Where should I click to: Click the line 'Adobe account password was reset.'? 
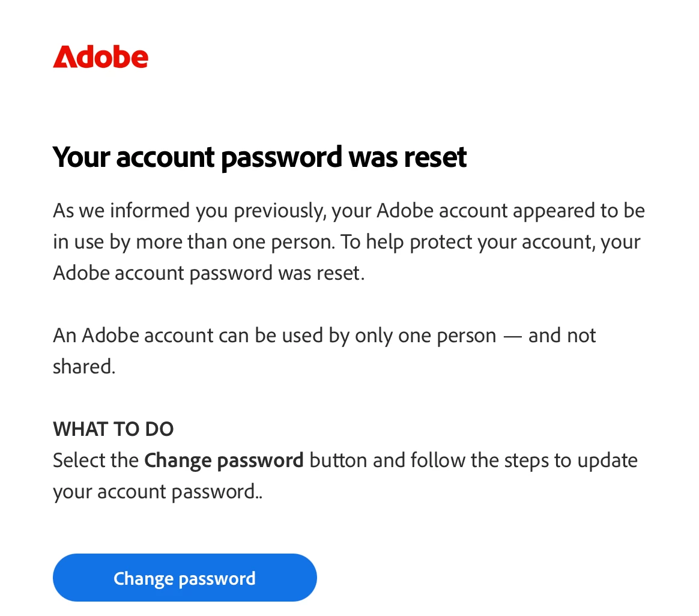point(208,273)
